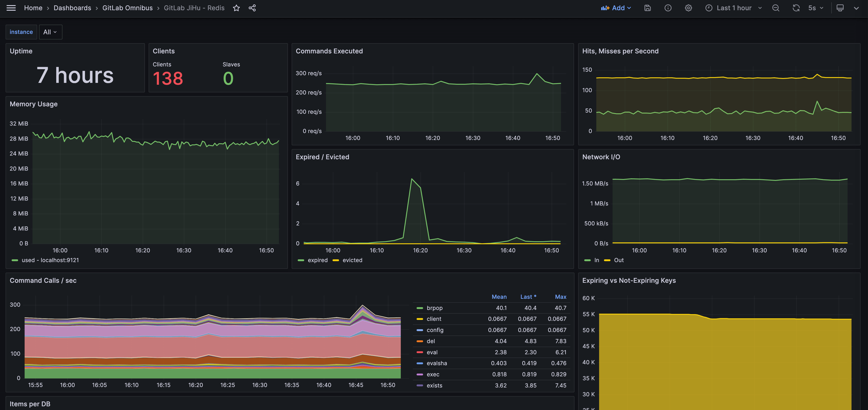
Task: Open dashboard settings gear
Action: tap(689, 8)
